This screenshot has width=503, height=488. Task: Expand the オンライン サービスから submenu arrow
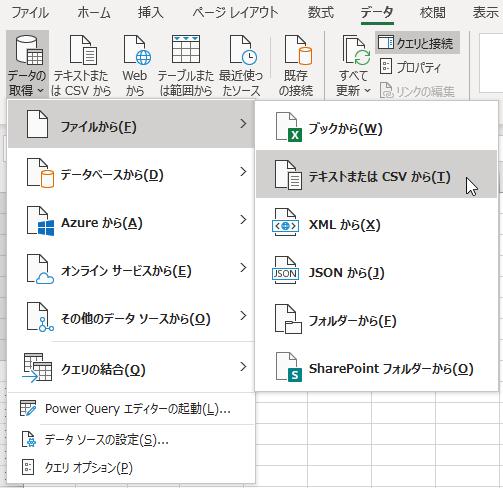click(x=244, y=268)
